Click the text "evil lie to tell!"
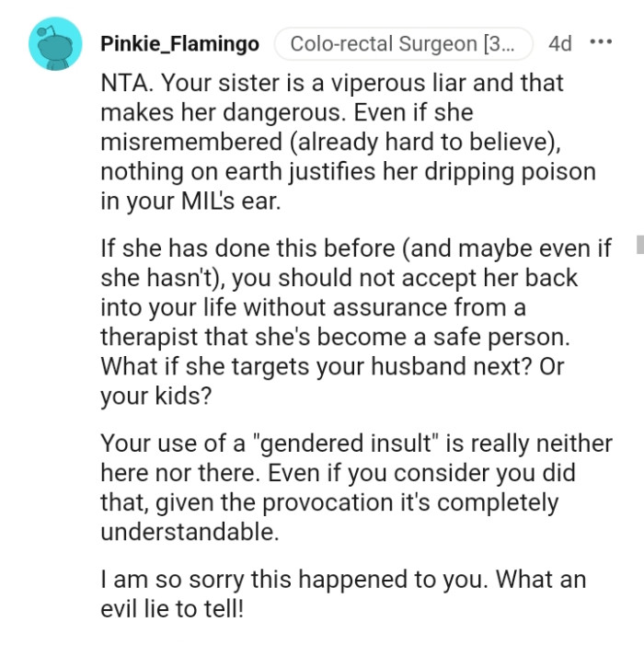 point(174,611)
